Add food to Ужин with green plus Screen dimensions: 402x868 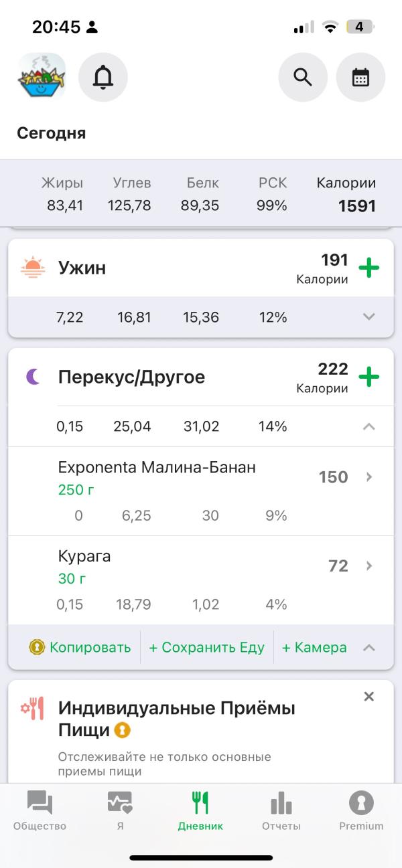368,268
